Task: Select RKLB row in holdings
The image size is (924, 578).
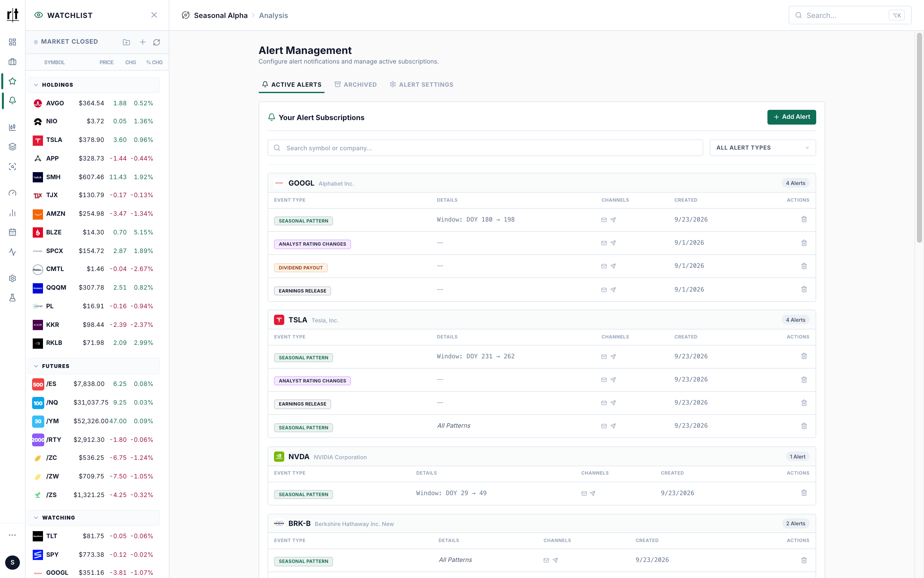Action: coord(94,343)
